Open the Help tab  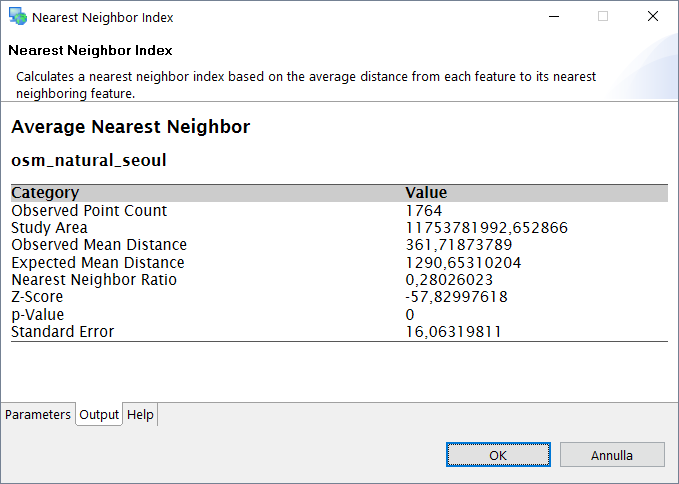[x=140, y=414]
